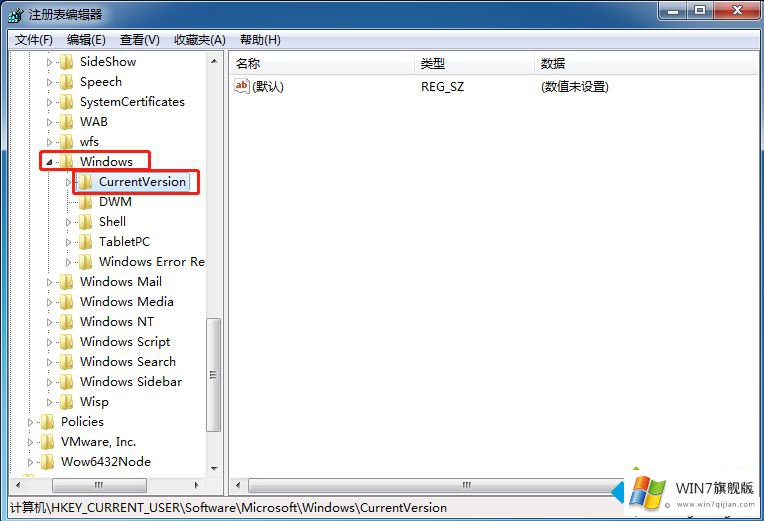The height and width of the screenshot is (521, 764).
Task: Click the Windows Search folder icon
Action: 66,362
